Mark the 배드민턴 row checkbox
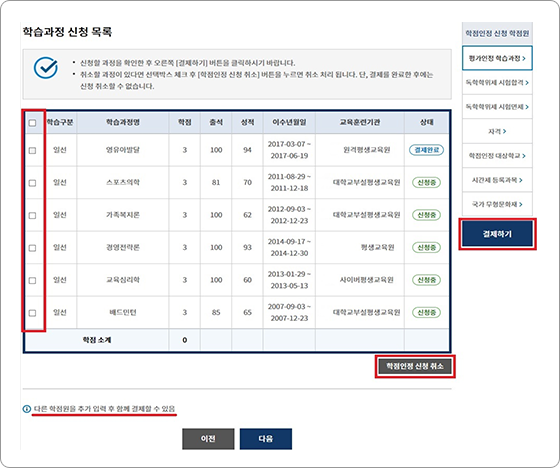The height and width of the screenshot is (468, 560). tap(32, 313)
